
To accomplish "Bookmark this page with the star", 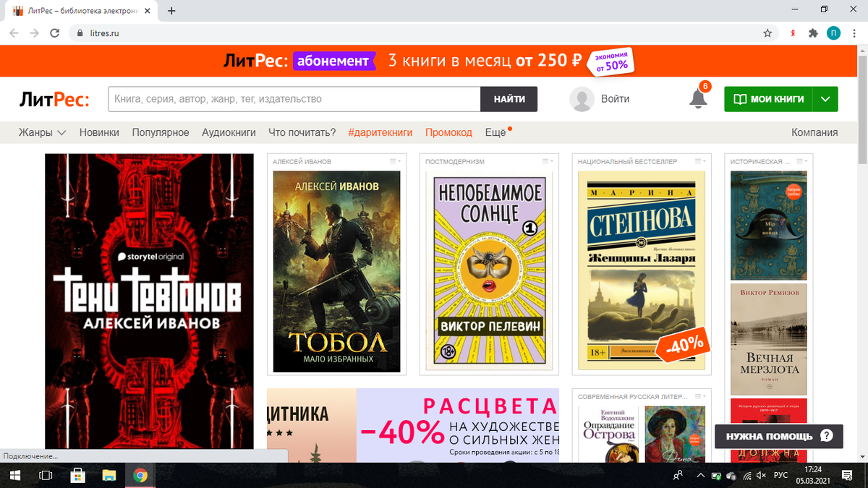I will pyautogui.click(x=767, y=33).
